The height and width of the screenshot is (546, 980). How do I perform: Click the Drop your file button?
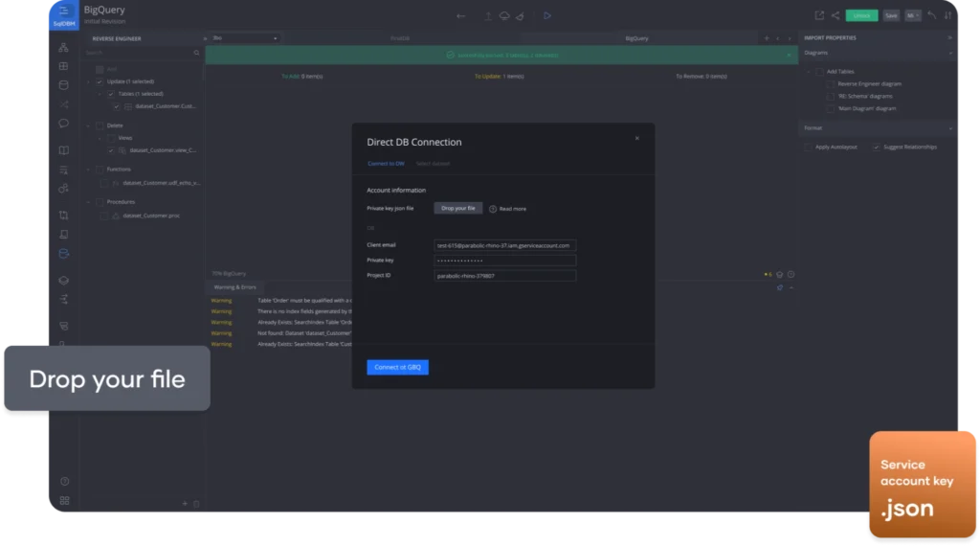coord(458,208)
